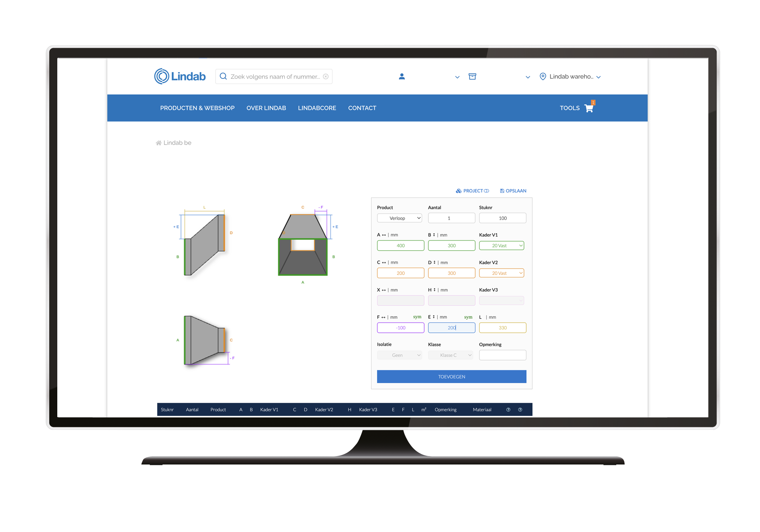Screen dimensions: 760x532
Task: Click the first help icon in table header
Action: click(508, 410)
